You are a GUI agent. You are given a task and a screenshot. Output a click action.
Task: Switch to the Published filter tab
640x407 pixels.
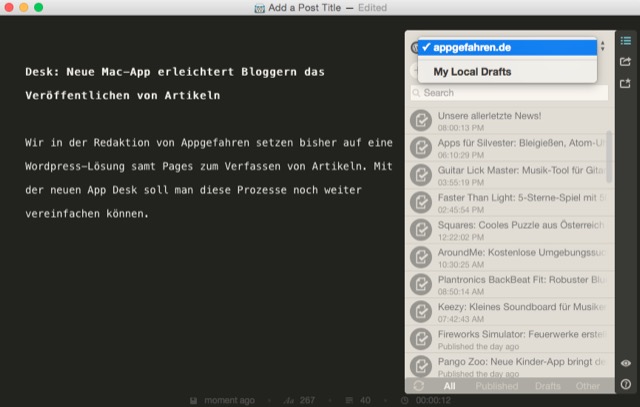tap(496, 386)
